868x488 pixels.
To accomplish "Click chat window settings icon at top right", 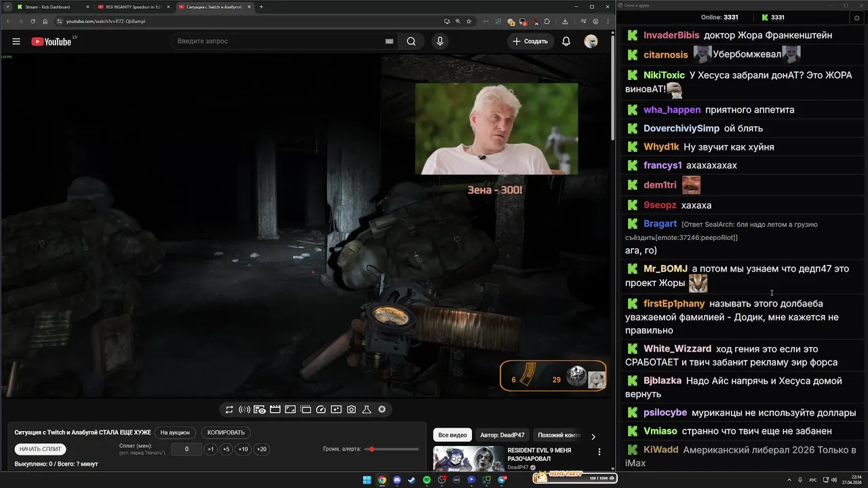I will [857, 18].
